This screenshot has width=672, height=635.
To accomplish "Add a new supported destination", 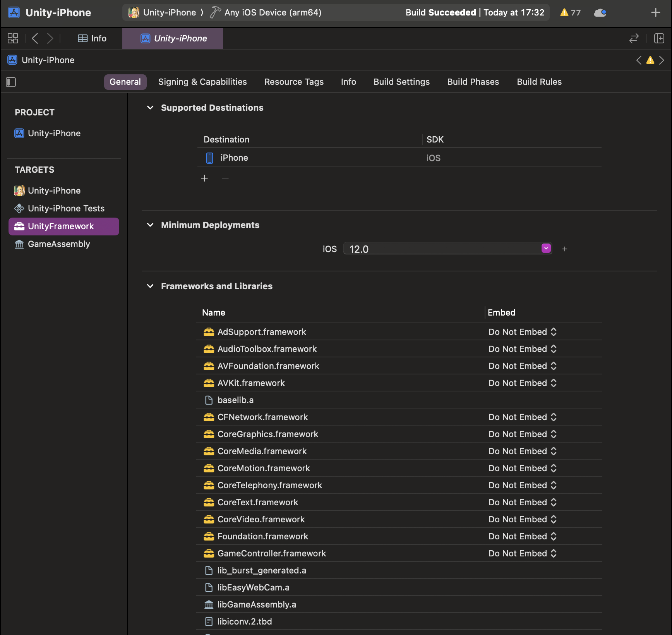I will point(204,178).
